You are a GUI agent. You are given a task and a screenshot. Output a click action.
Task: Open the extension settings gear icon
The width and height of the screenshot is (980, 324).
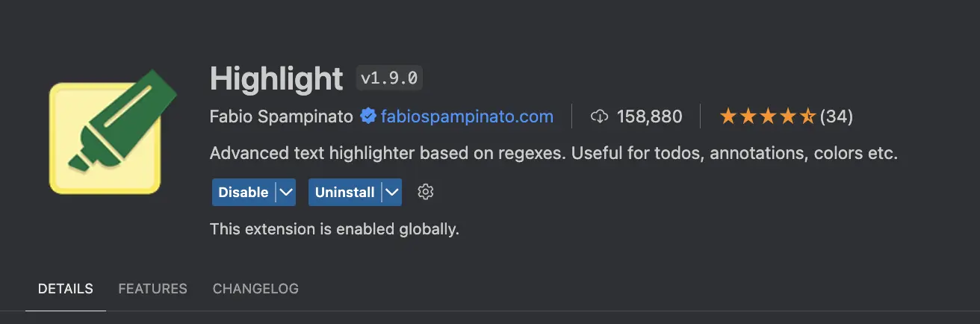[426, 192]
